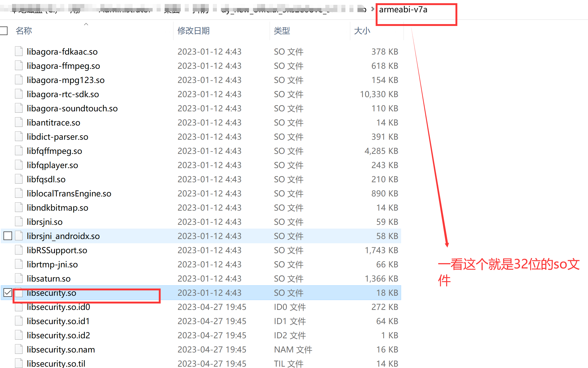
Task: Click the librsjni_androidx.so file icon
Action: 19,236
